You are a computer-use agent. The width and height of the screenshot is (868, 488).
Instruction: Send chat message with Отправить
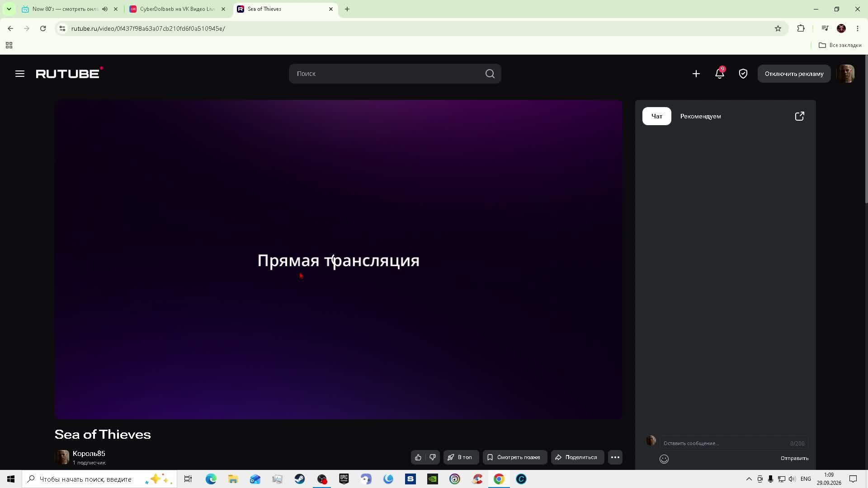(795, 458)
